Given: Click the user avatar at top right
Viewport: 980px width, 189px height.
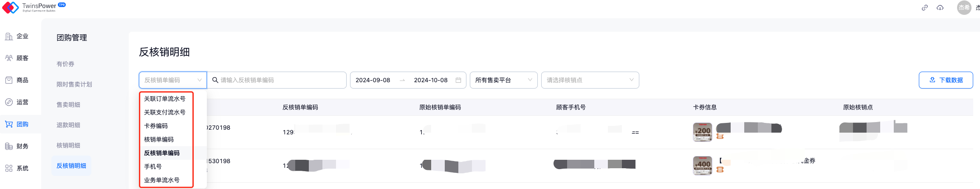Looking at the screenshot, I should (x=964, y=8).
